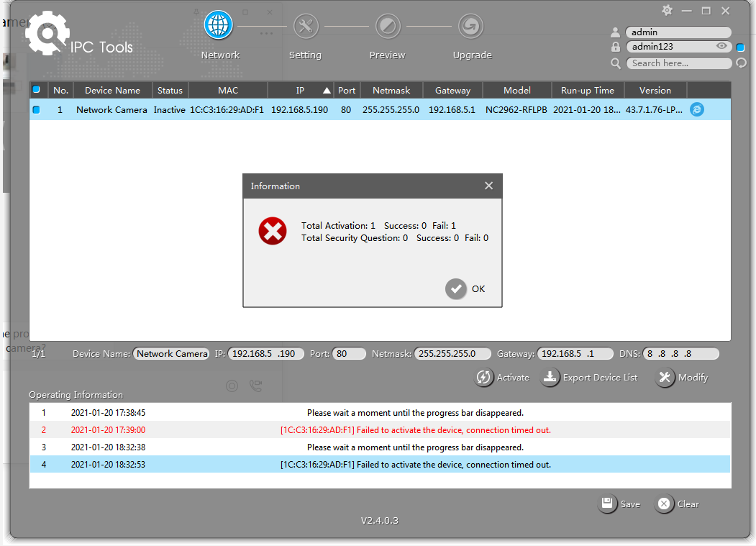Click the Save log button label
756x546 pixels.
pyautogui.click(x=630, y=504)
